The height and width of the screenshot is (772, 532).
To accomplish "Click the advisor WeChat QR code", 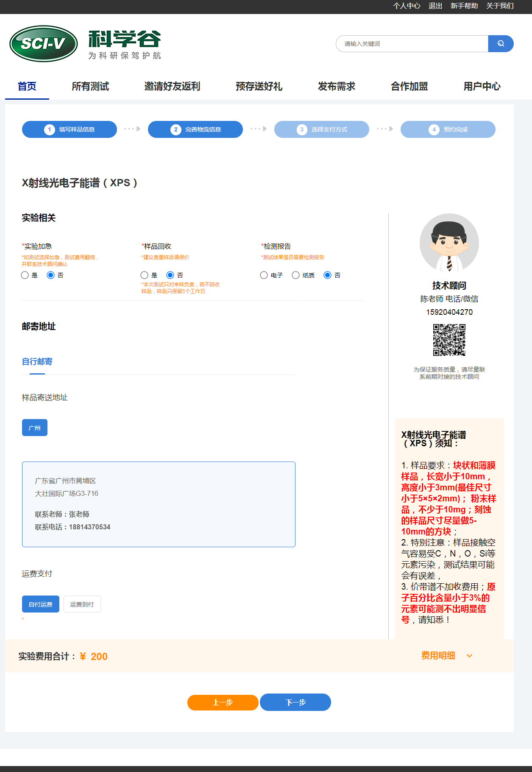I will [x=449, y=340].
